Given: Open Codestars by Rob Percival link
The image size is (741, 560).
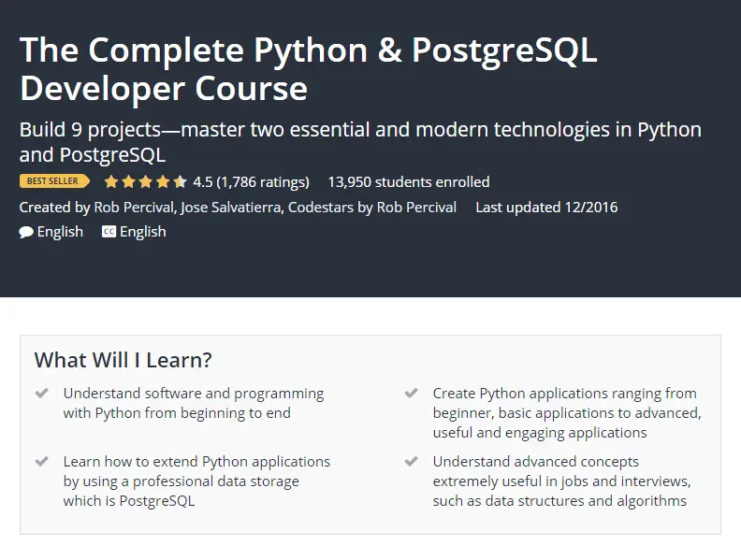Looking at the screenshot, I should (372, 208).
